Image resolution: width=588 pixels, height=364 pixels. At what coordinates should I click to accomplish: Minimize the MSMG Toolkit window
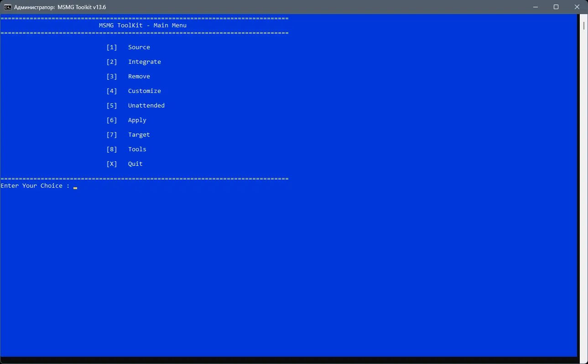click(535, 7)
